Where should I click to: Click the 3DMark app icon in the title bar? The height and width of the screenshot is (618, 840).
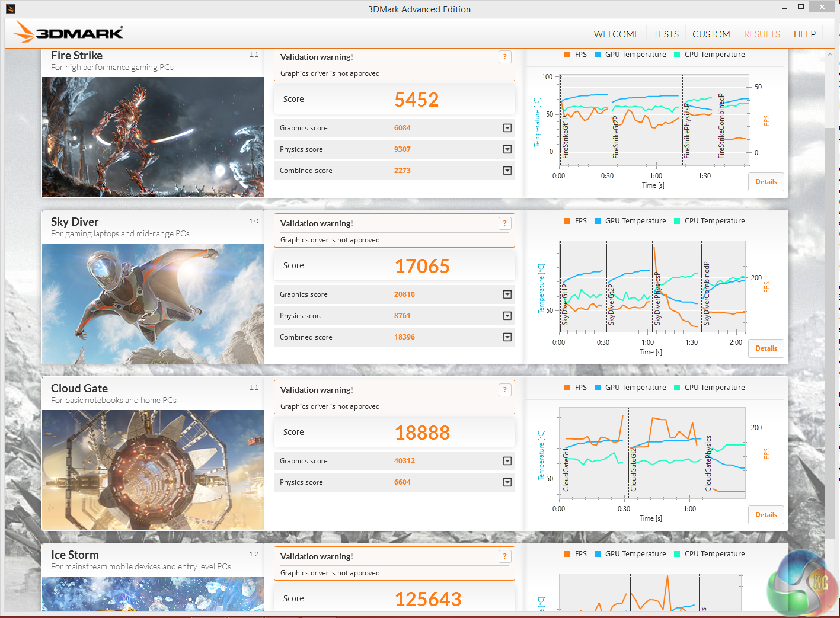pos(11,9)
